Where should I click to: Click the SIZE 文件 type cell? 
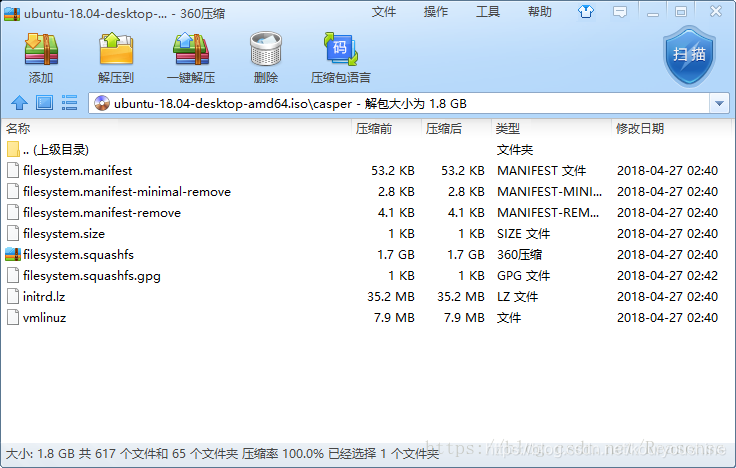coord(523,234)
